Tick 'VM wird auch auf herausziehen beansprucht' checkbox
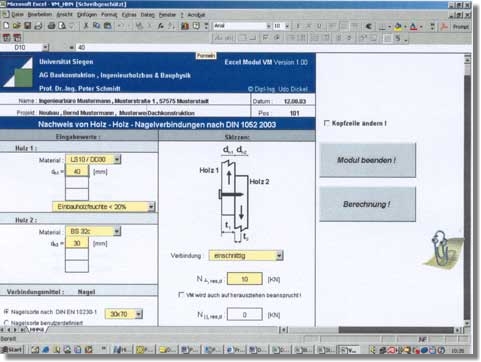 tap(181, 295)
